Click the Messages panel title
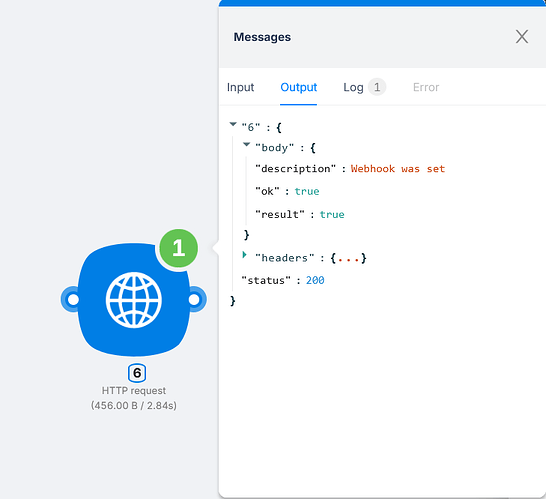 [x=262, y=37]
